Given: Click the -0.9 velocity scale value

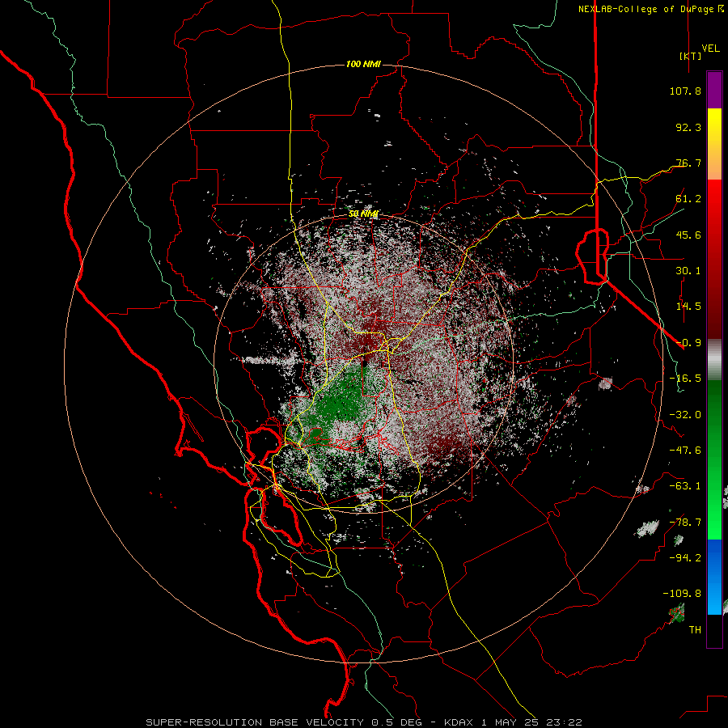Looking at the screenshot, I should click(688, 343).
